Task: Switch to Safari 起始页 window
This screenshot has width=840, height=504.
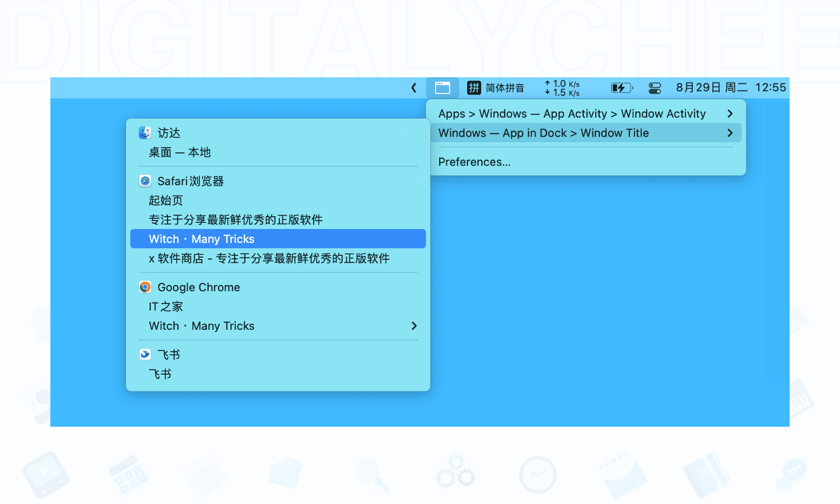Action: (166, 200)
